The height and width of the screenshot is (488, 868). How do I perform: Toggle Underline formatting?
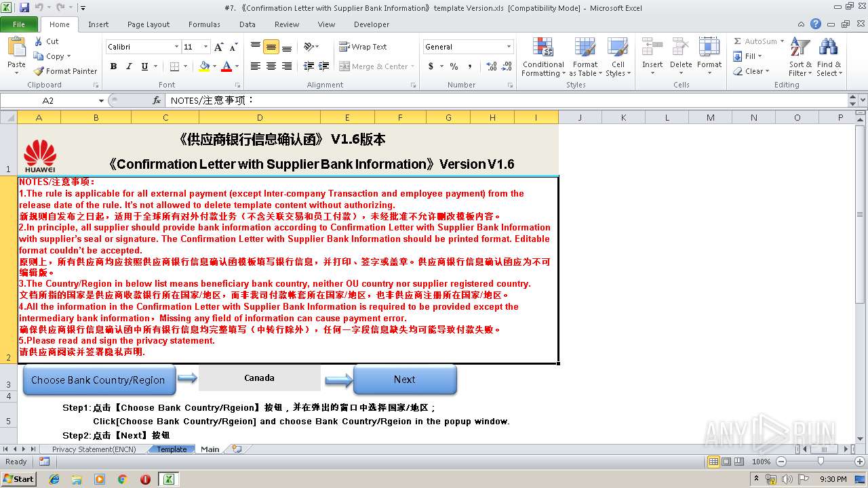click(x=144, y=66)
